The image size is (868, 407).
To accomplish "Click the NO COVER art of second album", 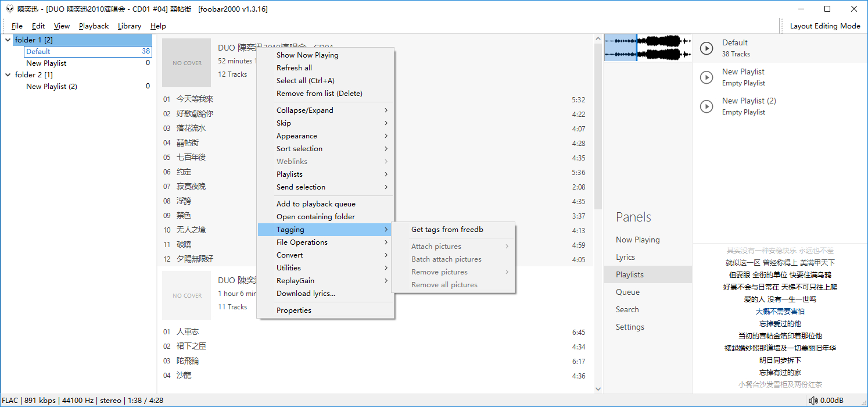I will pyautogui.click(x=186, y=295).
